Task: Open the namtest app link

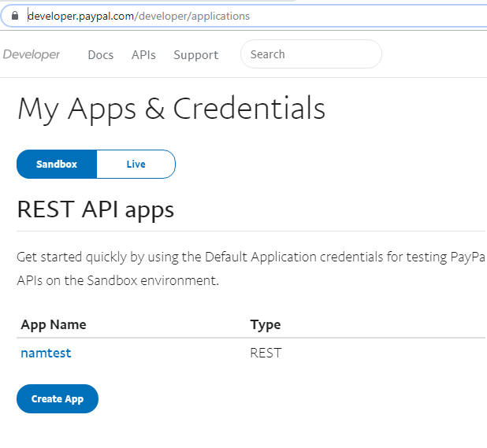Action: point(46,353)
